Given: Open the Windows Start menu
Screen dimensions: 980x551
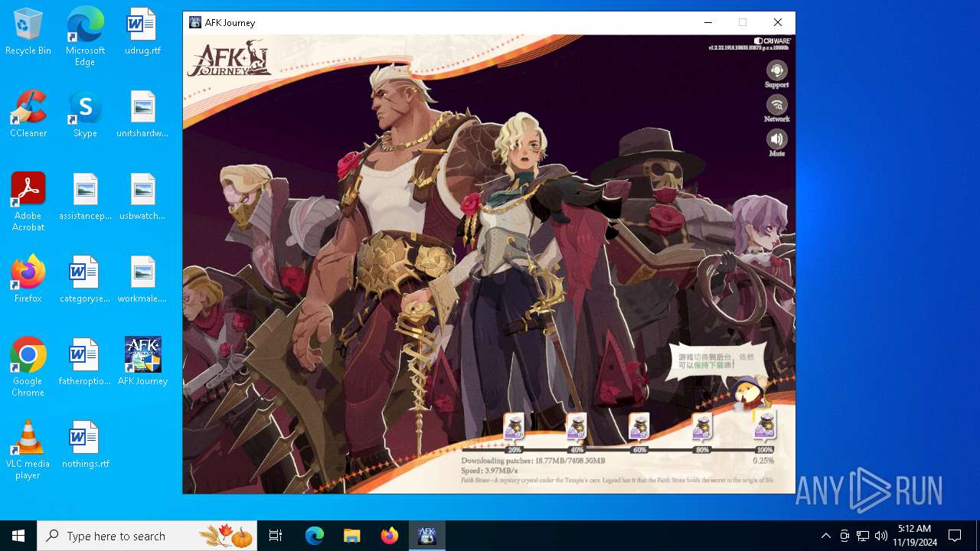Looking at the screenshot, I should [x=18, y=536].
